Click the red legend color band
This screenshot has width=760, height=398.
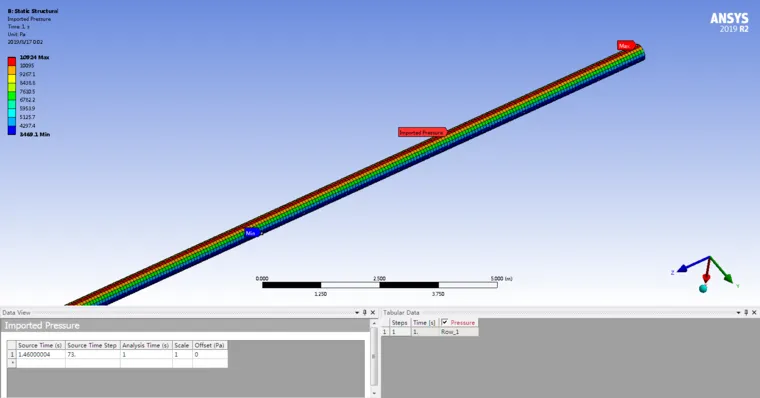[x=12, y=62]
